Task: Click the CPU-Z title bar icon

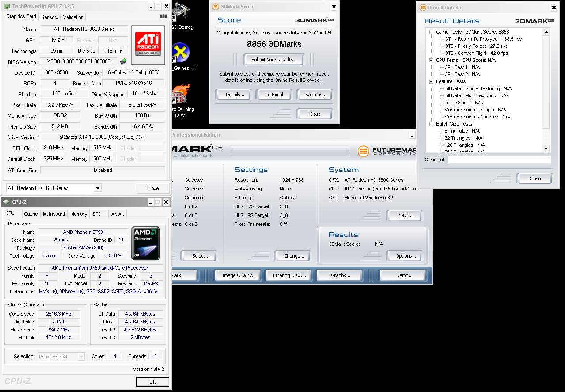Action: [x=6, y=202]
